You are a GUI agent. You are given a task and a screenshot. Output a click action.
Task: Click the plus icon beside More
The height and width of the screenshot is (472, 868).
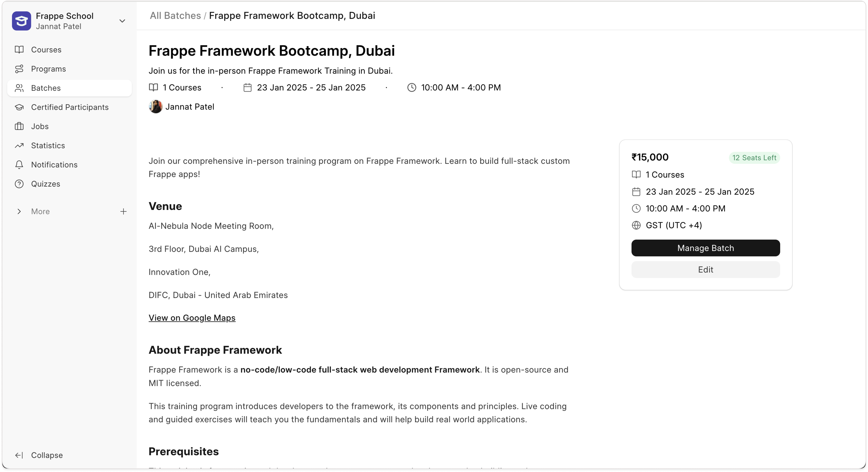pos(123,211)
